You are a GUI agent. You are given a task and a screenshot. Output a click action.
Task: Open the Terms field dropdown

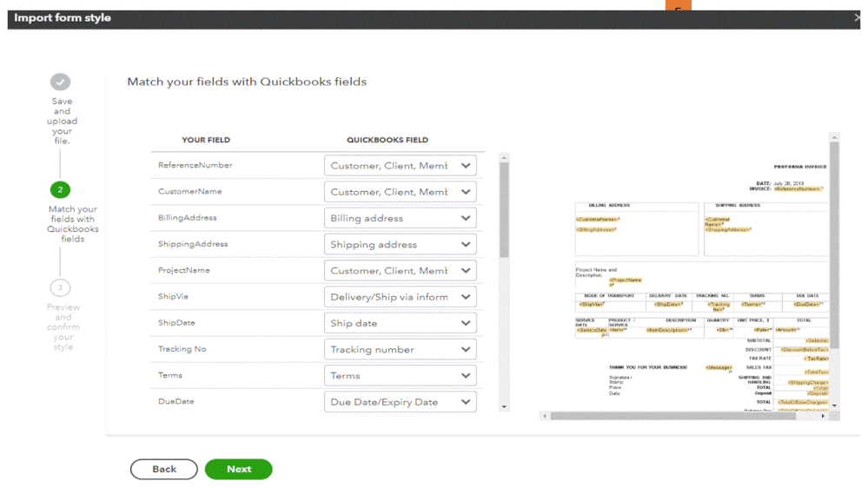pos(400,376)
